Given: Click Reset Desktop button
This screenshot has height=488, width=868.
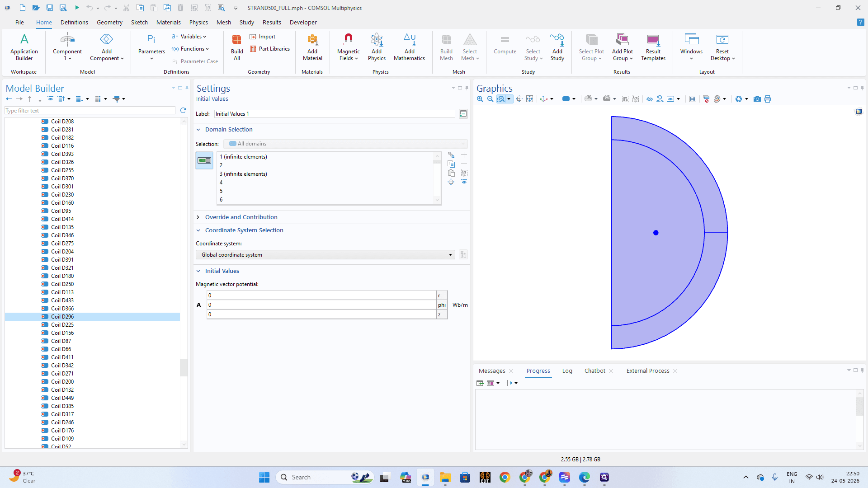Looking at the screenshot, I should coord(722,47).
